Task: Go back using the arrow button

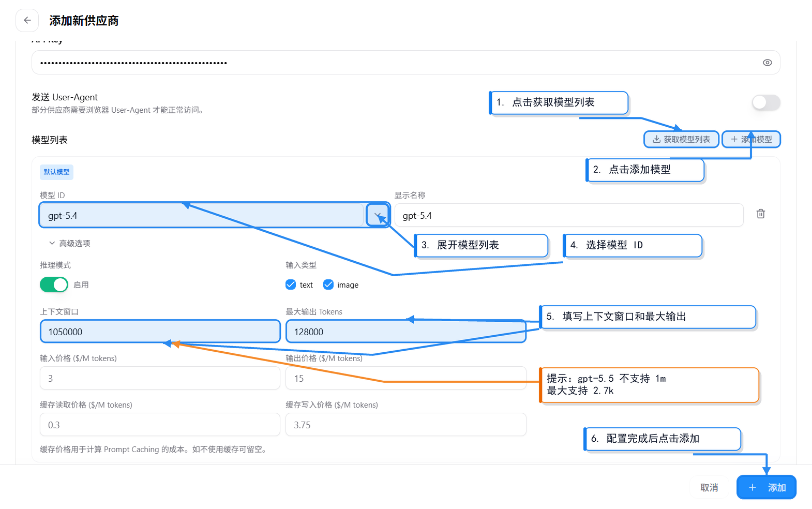Action: click(27, 21)
